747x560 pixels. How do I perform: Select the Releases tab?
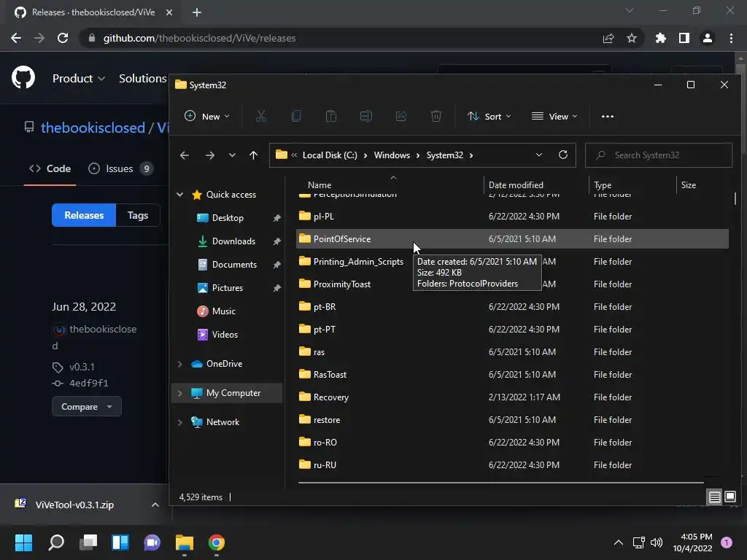84,215
